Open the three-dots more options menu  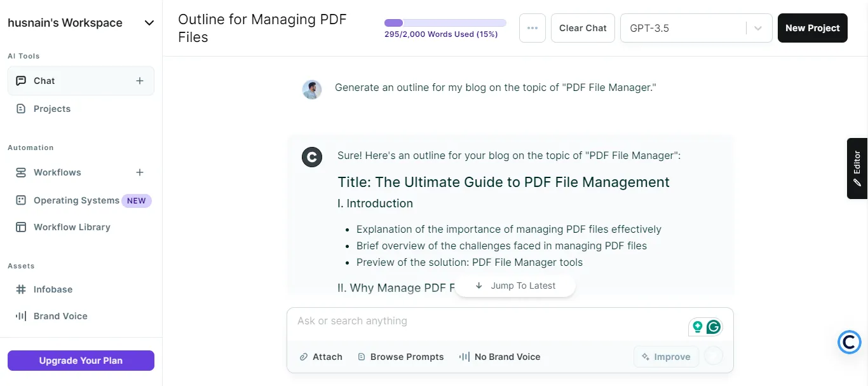click(532, 28)
